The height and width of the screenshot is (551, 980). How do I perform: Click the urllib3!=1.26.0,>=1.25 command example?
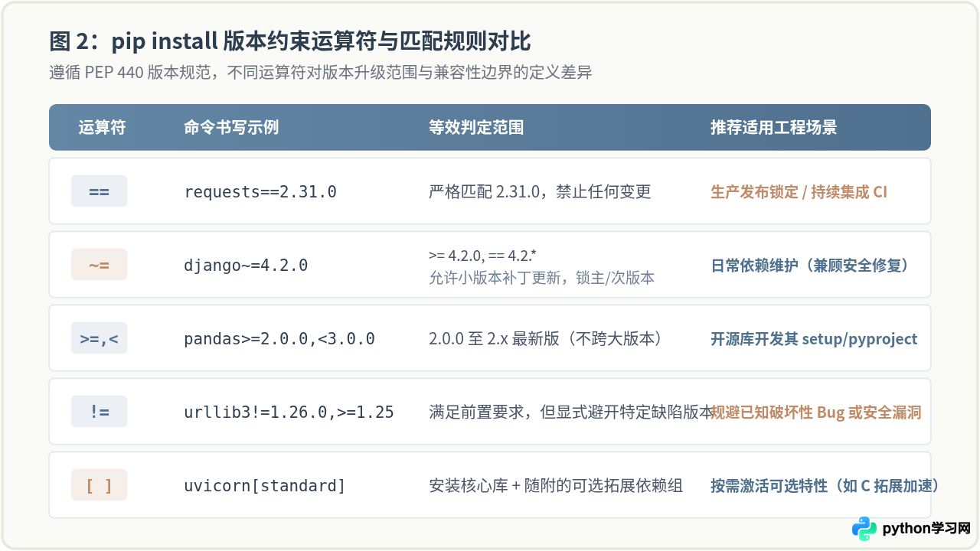[x=289, y=412]
